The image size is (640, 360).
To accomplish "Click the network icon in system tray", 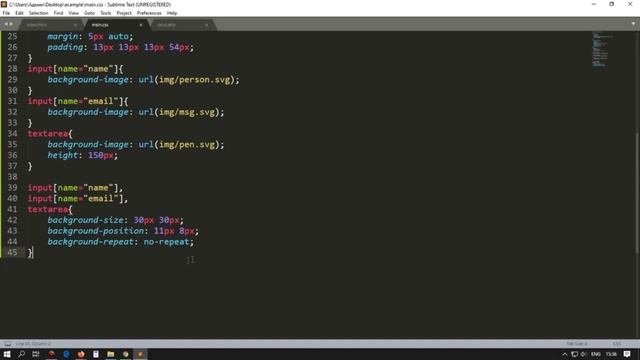I will pyautogui.click(x=574, y=354).
